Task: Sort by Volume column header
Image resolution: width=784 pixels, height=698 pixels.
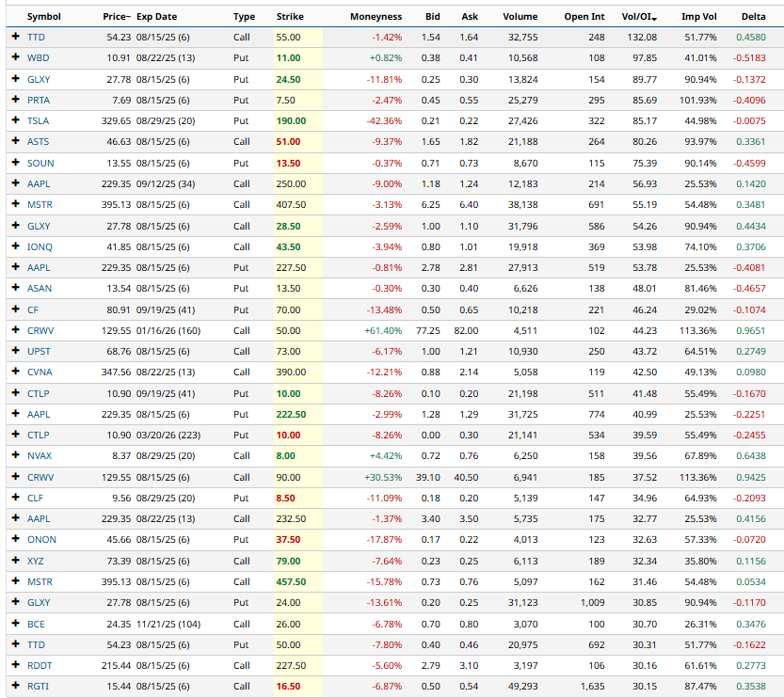Action: coord(520,17)
